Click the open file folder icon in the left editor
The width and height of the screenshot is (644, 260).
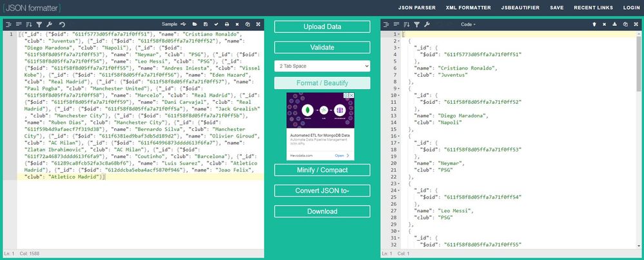(x=195, y=25)
